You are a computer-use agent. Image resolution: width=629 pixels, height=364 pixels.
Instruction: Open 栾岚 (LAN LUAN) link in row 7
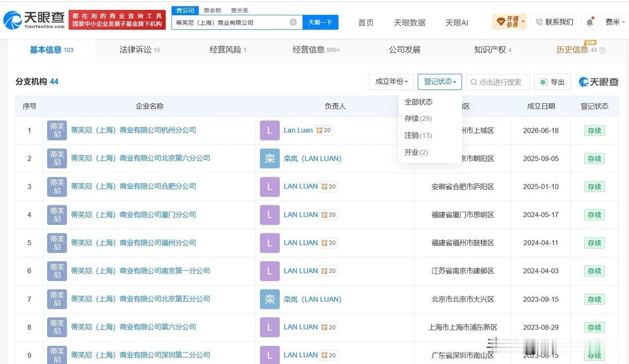pyautogui.click(x=313, y=299)
